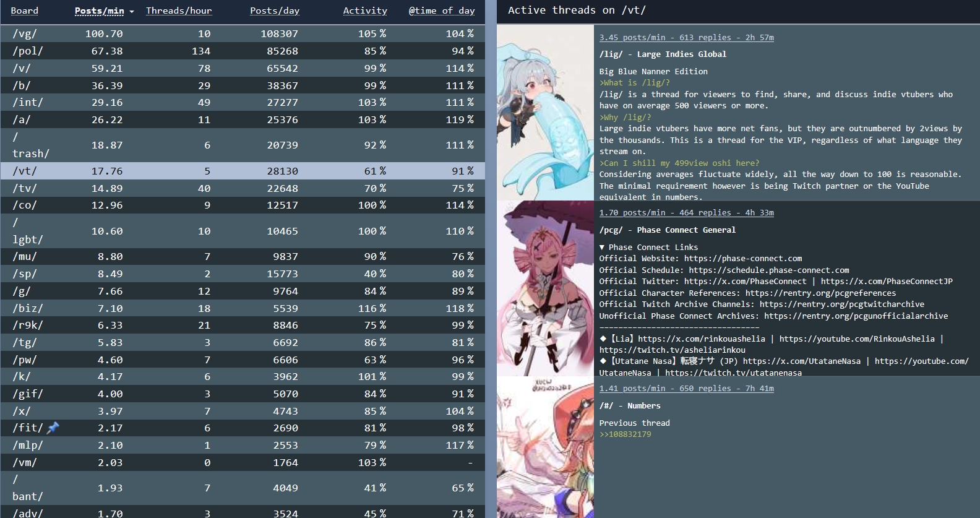Sort by the Threads/hour column header
This screenshot has width=980, height=518.
179,11
